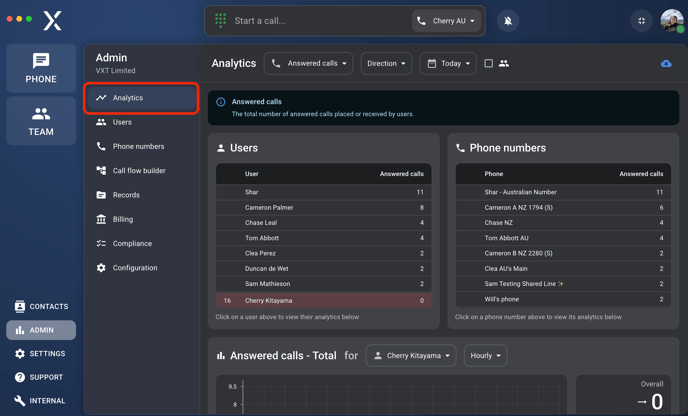Open Phone numbers in the Admin menu
The image size is (688, 416).
point(141,146)
